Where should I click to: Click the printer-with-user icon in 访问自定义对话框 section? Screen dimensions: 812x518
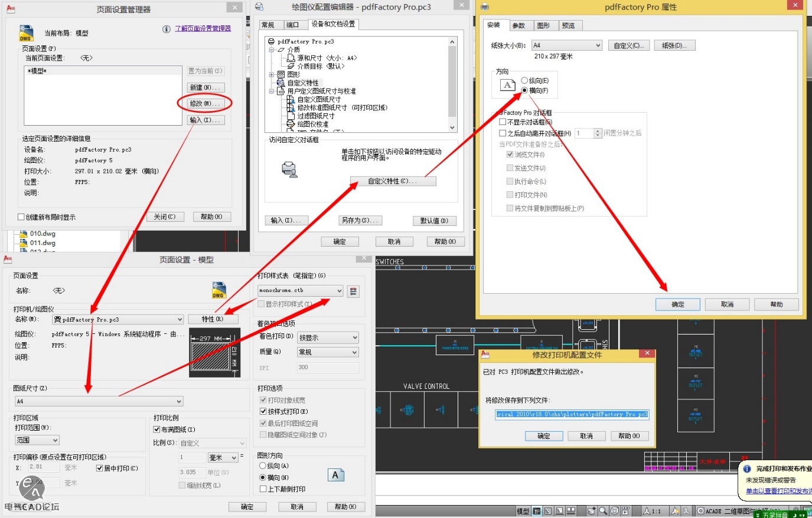pos(289,169)
